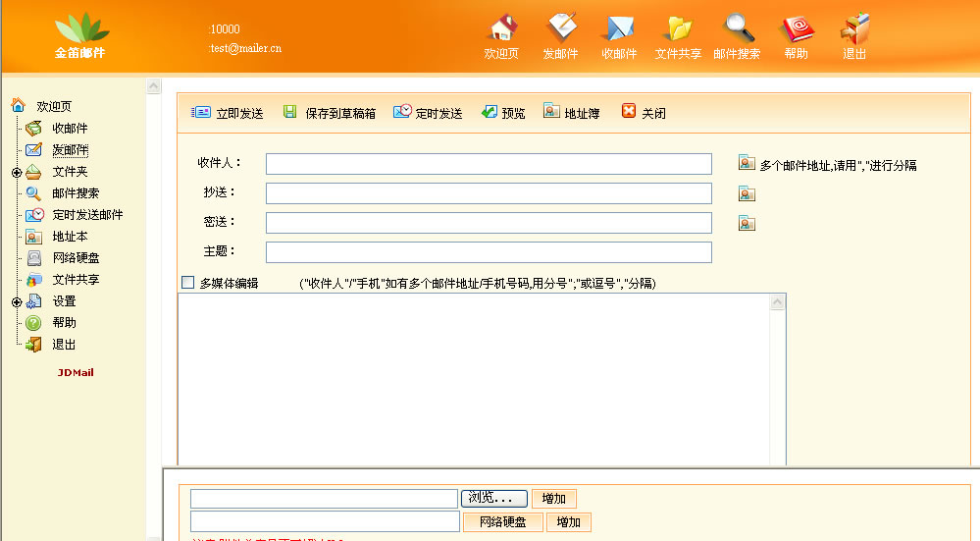Open address book icon beside 抄送 field

click(x=747, y=194)
